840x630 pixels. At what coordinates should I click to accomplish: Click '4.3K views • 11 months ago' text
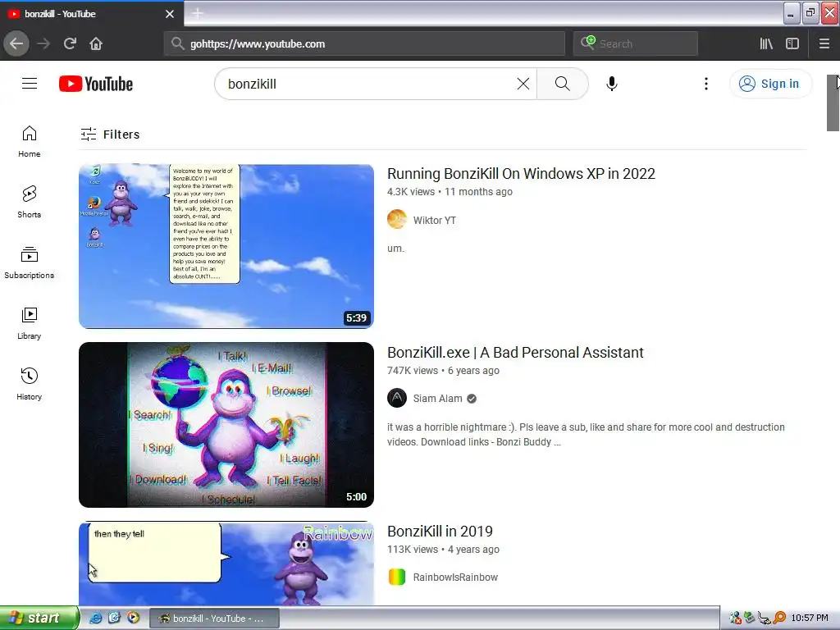point(450,191)
